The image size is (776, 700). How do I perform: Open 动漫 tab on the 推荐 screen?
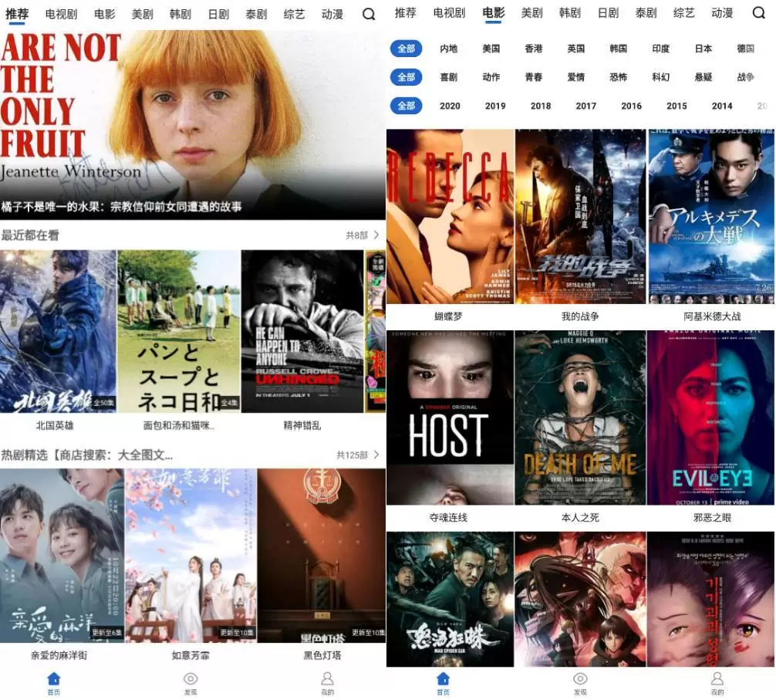pyautogui.click(x=332, y=15)
